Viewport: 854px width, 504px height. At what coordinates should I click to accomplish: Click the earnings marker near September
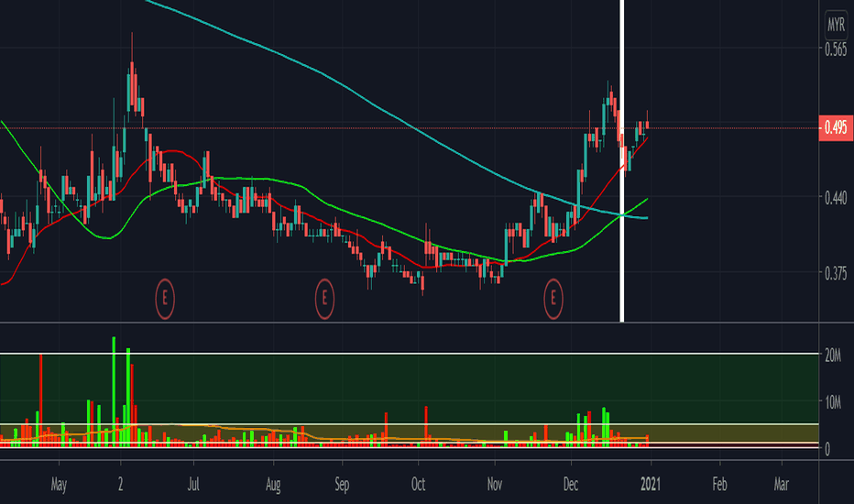pyautogui.click(x=324, y=299)
